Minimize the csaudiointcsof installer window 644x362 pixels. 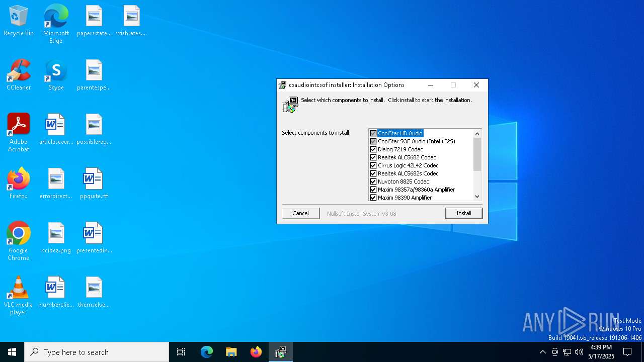(x=431, y=85)
